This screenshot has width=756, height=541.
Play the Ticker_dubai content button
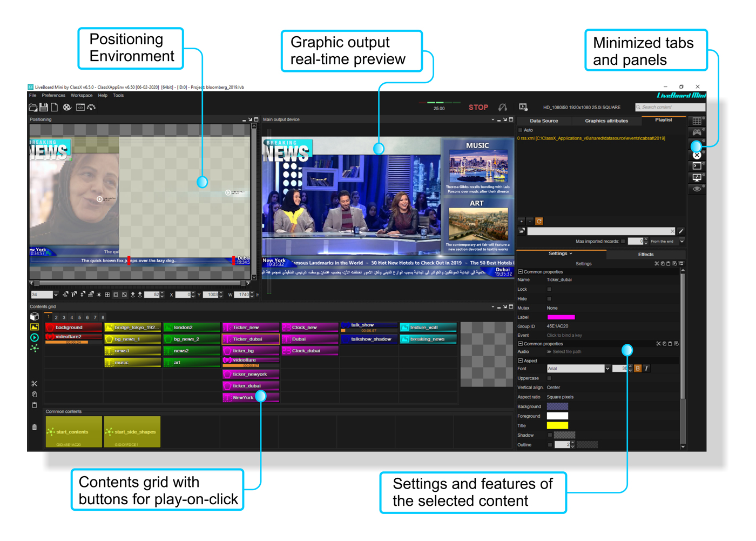(251, 339)
